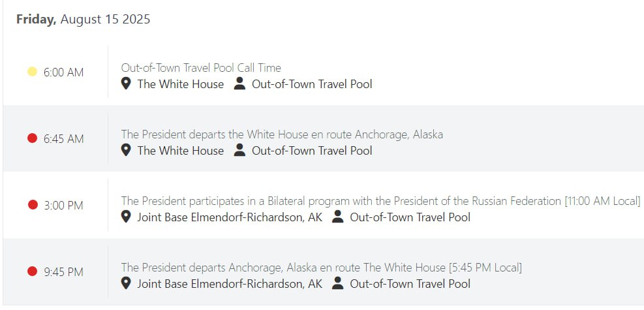Viewport: 644px width, 310px height.
Task: Click the red dot beside 9:45 PM
Action: (32, 271)
